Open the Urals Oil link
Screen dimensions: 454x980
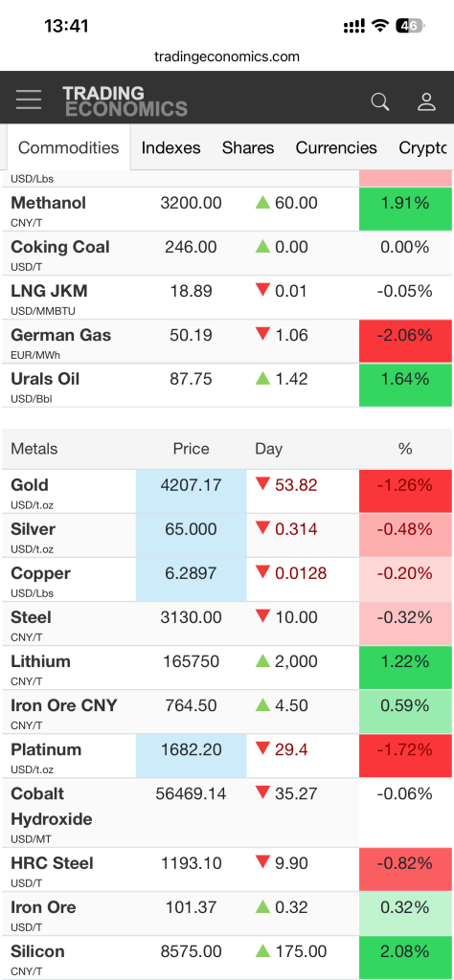click(x=45, y=379)
